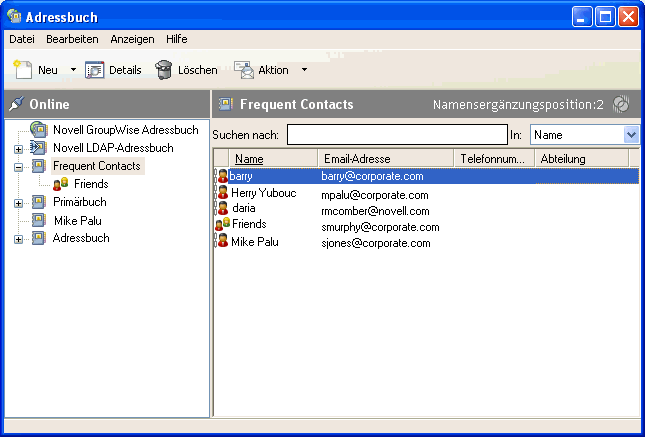Expand the Primärbuch tree node

point(18,203)
